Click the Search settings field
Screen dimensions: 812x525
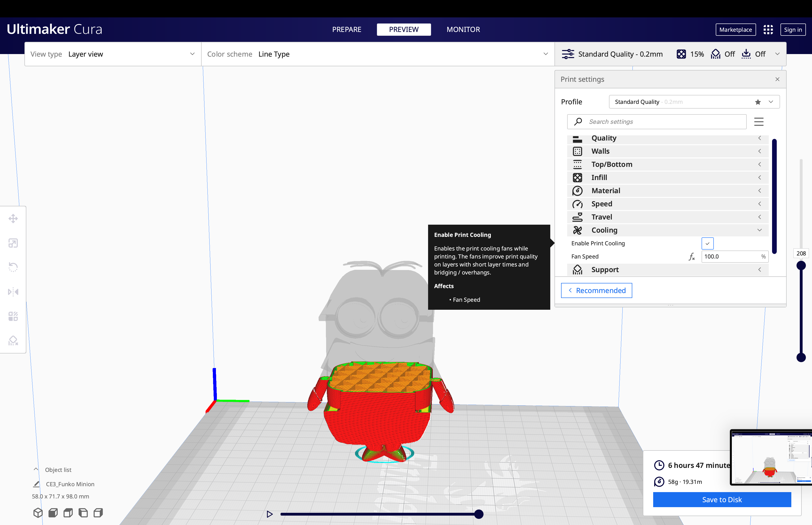click(x=657, y=122)
